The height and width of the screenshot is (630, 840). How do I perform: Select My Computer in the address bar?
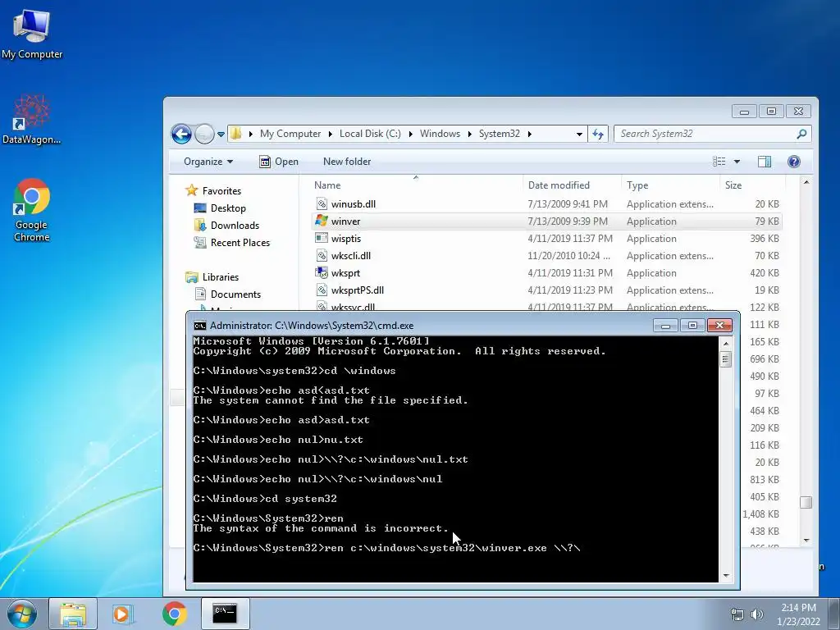coord(290,134)
